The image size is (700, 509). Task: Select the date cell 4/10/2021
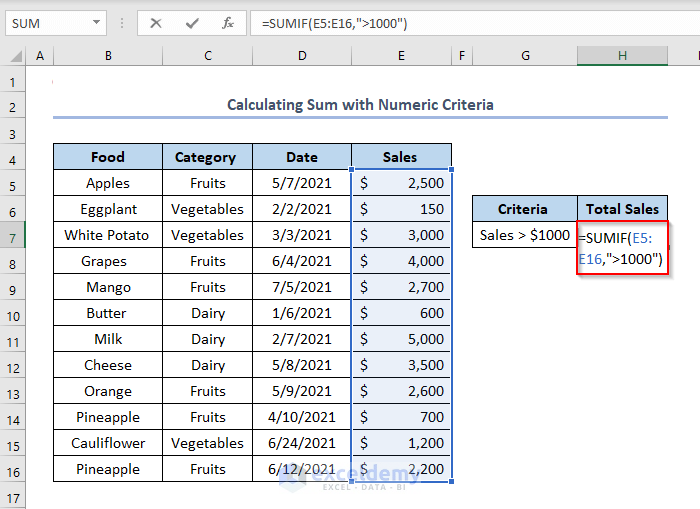pos(302,417)
